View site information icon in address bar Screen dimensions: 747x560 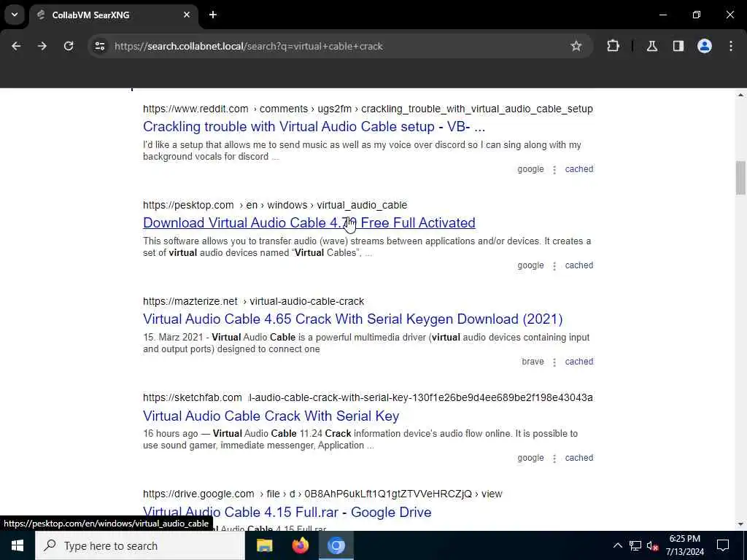[x=99, y=46]
